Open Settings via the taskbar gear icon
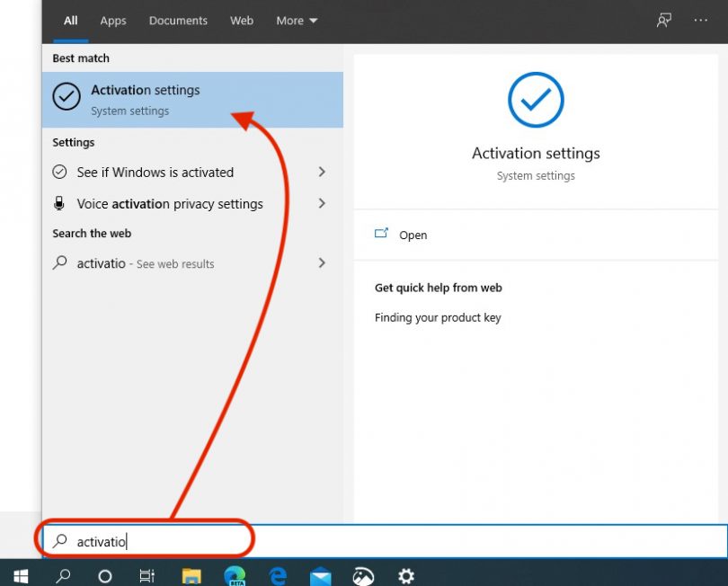The image size is (728, 586). [405, 575]
